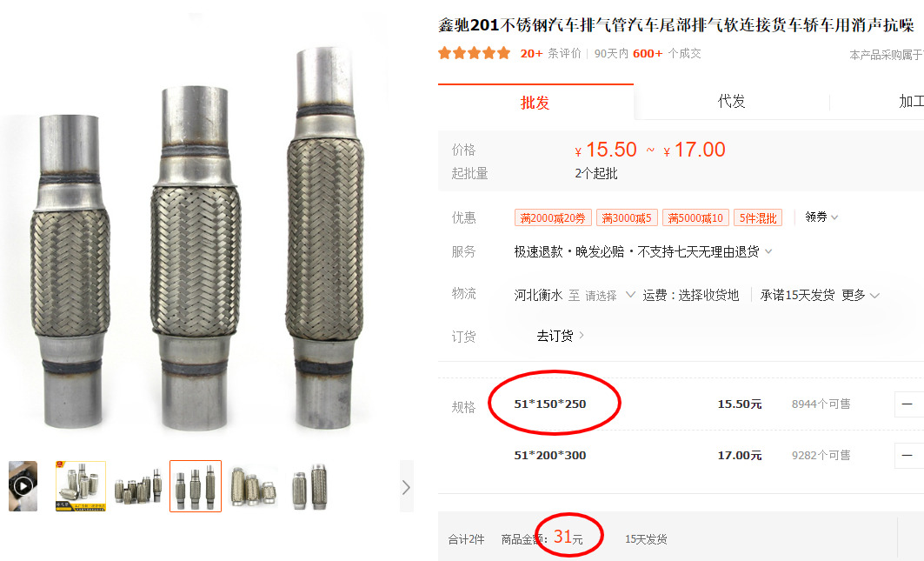
Task: Select the third product thumbnail
Action: [138, 486]
